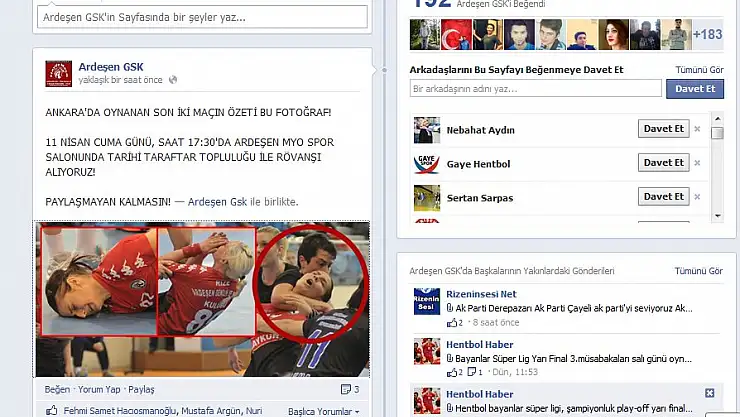Click Paylaş link under the post
This screenshot has width=740, height=417.
pos(141,389)
